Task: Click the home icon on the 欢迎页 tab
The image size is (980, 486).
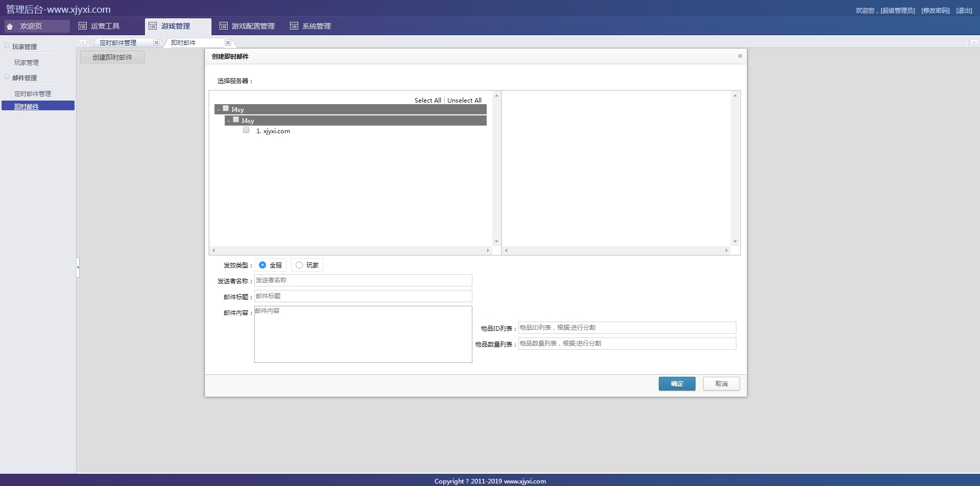Action: pyautogui.click(x=10, y=26)
